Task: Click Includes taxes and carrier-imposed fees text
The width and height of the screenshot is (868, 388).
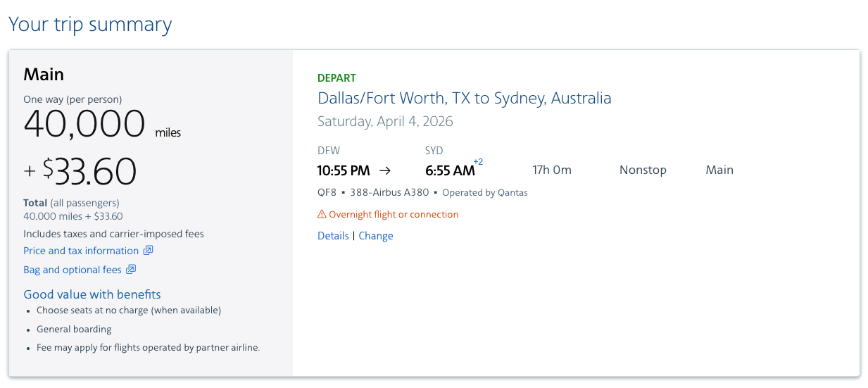Action: point(113,234)
